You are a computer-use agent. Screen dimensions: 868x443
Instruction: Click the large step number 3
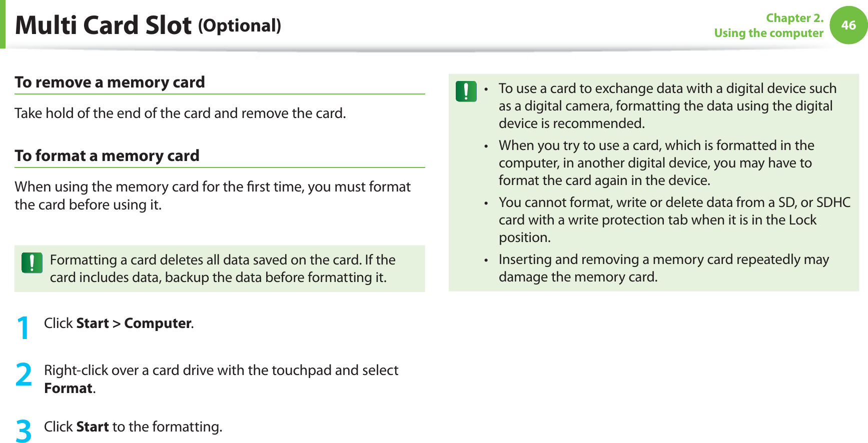24,430
